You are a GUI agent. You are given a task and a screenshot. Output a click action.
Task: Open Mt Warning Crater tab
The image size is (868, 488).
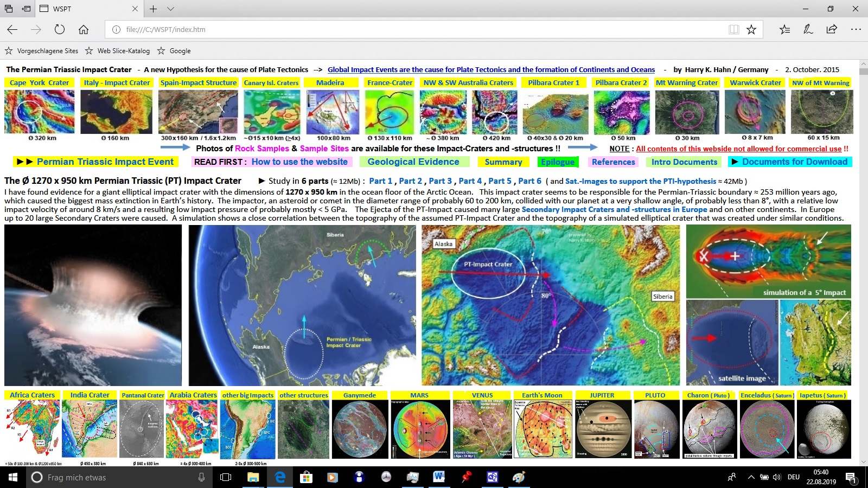click(x=686, y=82)
